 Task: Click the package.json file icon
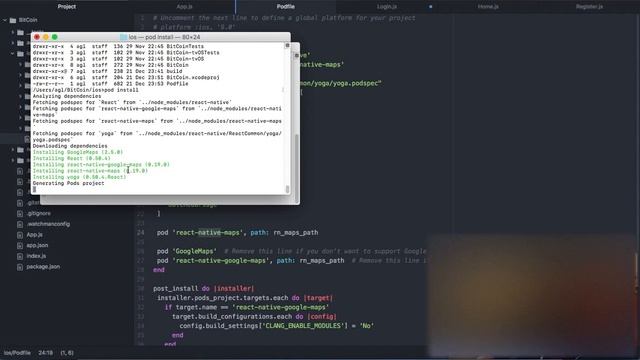[20, 267]
